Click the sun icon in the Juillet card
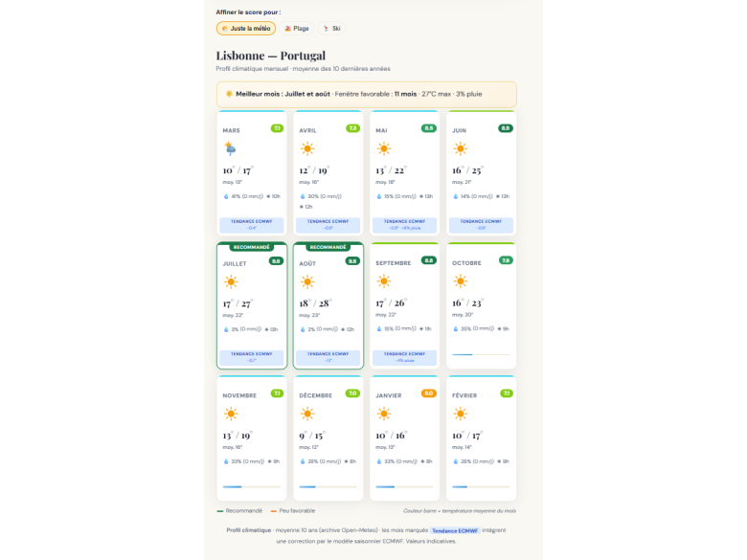 coord(230,281)
